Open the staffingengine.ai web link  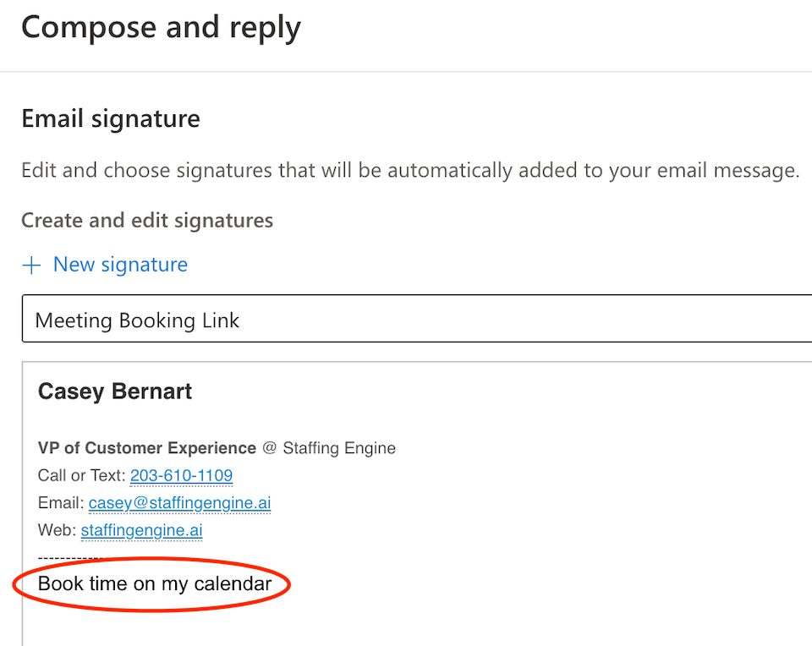click(x=141, y=531)
